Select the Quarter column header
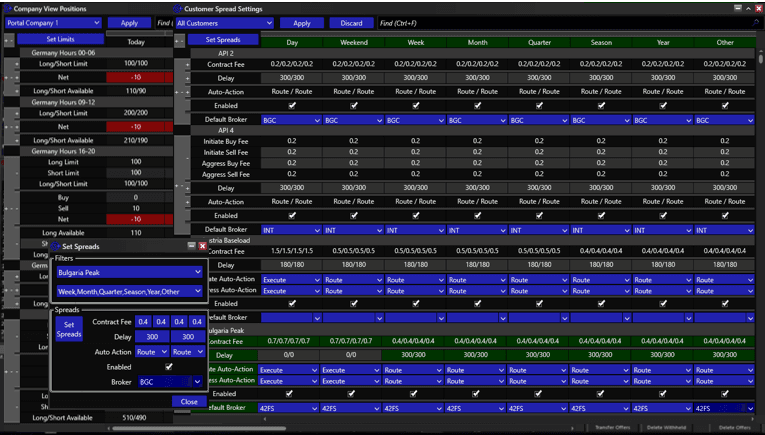Image resolution: width=765 pixels, height=435 pixels. point(539,42)
